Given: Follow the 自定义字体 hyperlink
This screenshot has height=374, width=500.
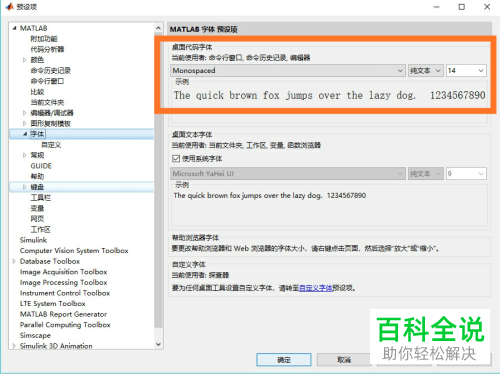Looking at the screenshot, I should pyautogui.click(x=316, y=288).
